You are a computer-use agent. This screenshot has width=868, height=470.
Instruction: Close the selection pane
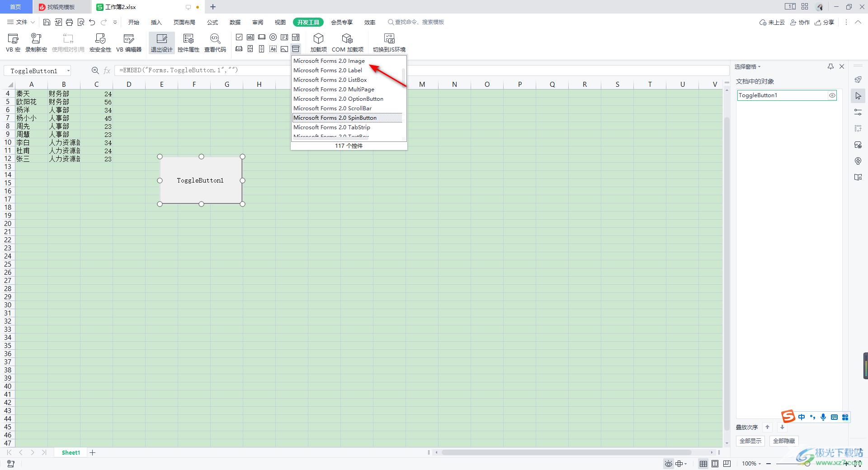(842, 66)
